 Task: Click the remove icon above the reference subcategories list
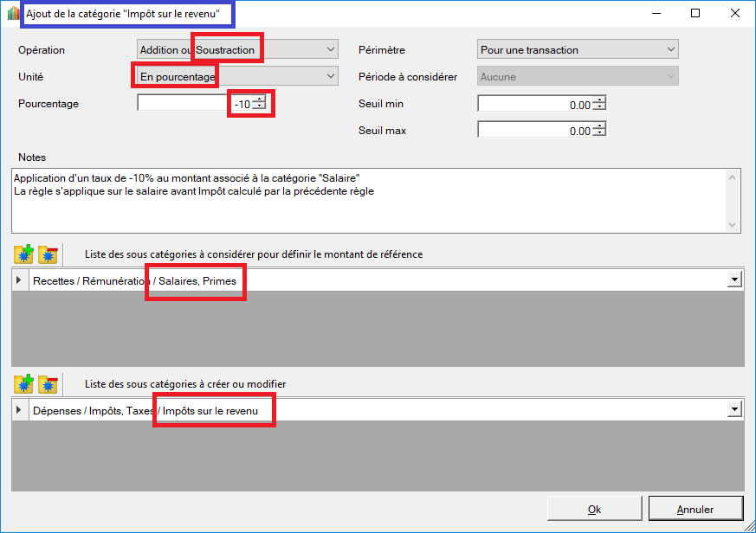tap(48, 254)
